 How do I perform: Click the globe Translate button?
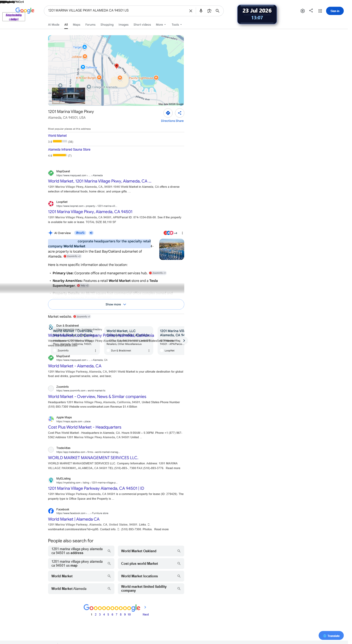[x=331, y=636]
